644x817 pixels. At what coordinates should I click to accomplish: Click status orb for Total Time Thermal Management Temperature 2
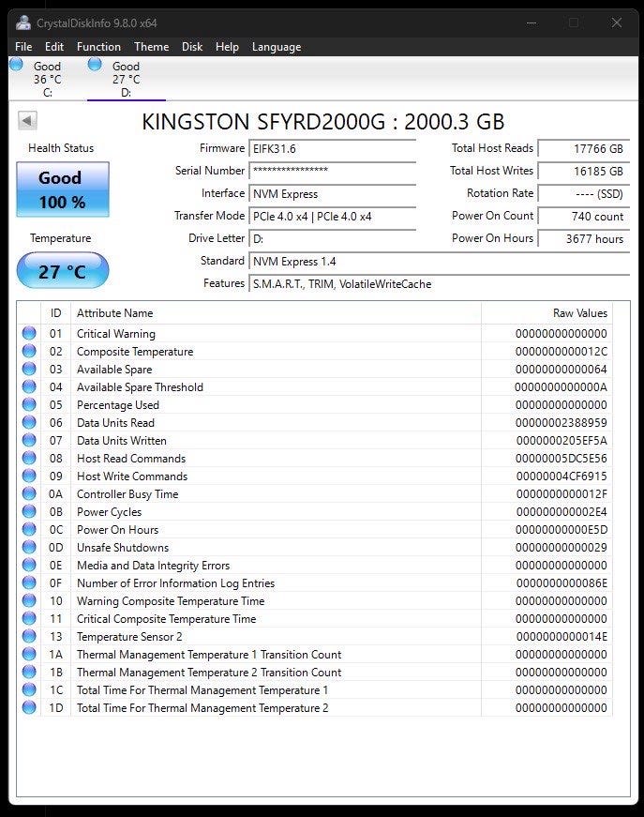[x=29, y=707]
